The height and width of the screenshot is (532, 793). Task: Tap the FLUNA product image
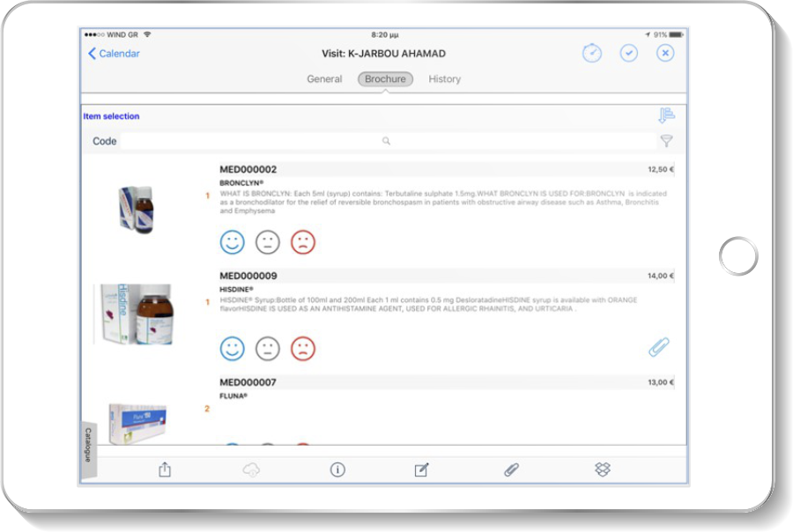pyautogui.click(x=137, y=424)
